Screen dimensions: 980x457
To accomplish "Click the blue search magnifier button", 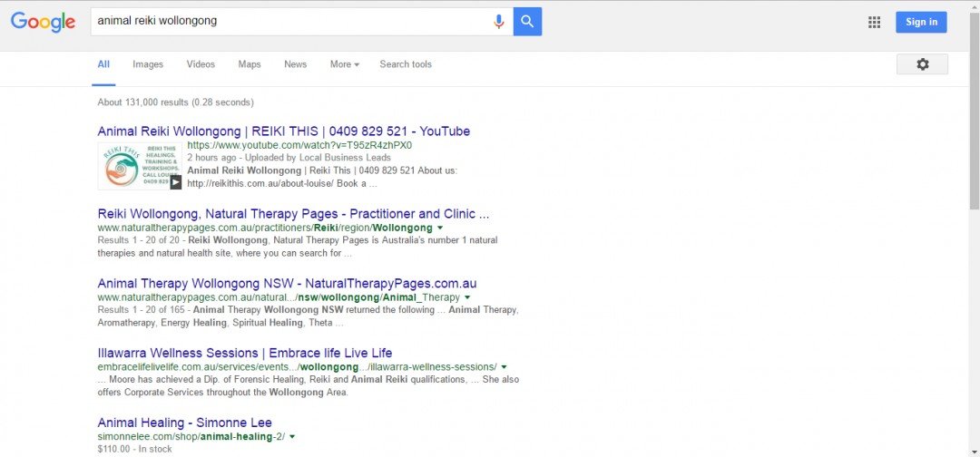I will [x=527, y=22].
